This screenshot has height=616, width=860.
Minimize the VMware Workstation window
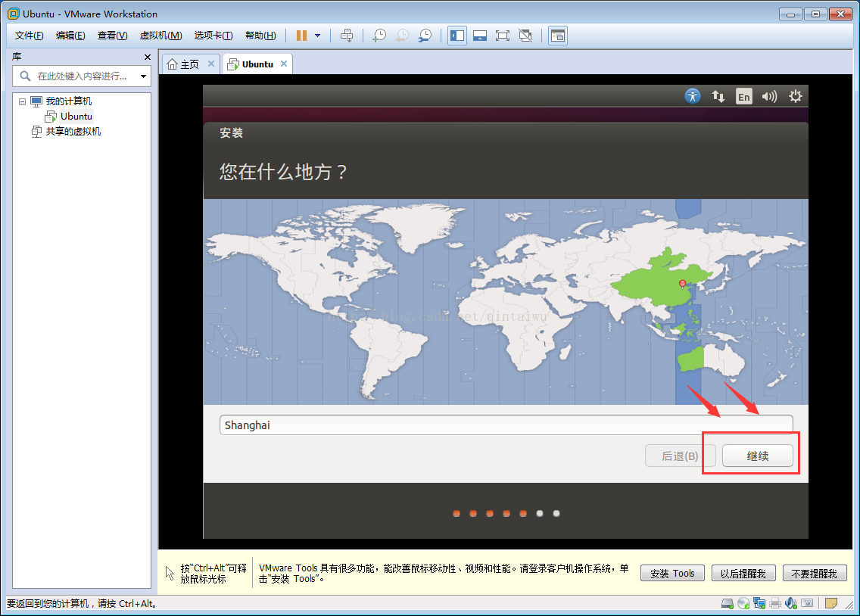(790, 14)
